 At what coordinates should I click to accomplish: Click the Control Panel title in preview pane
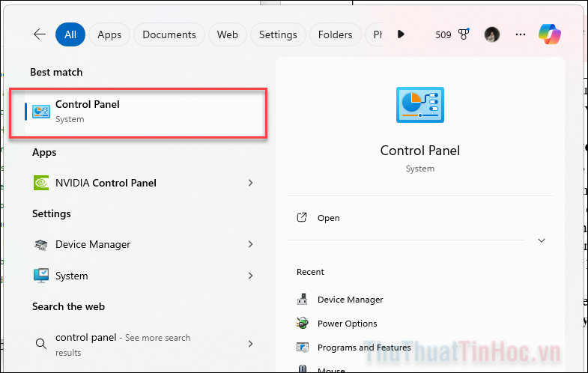420,151
